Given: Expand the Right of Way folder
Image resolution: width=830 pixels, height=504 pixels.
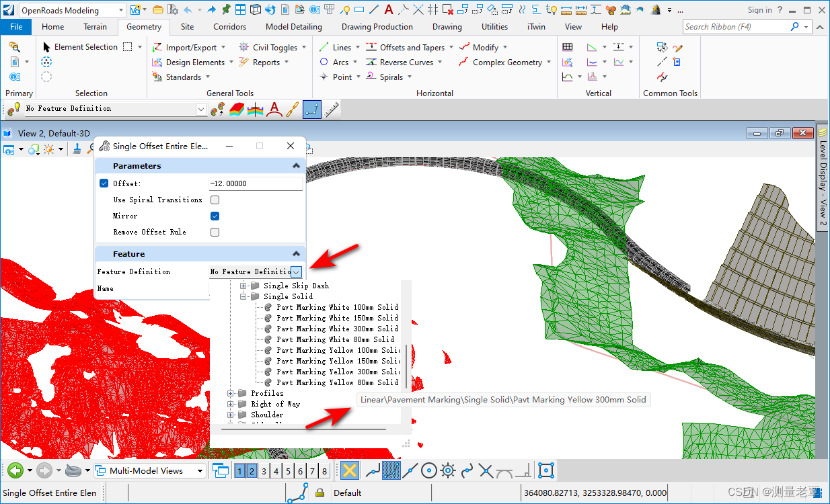Looking at the screenshot, I should click(x=231, y=404).
